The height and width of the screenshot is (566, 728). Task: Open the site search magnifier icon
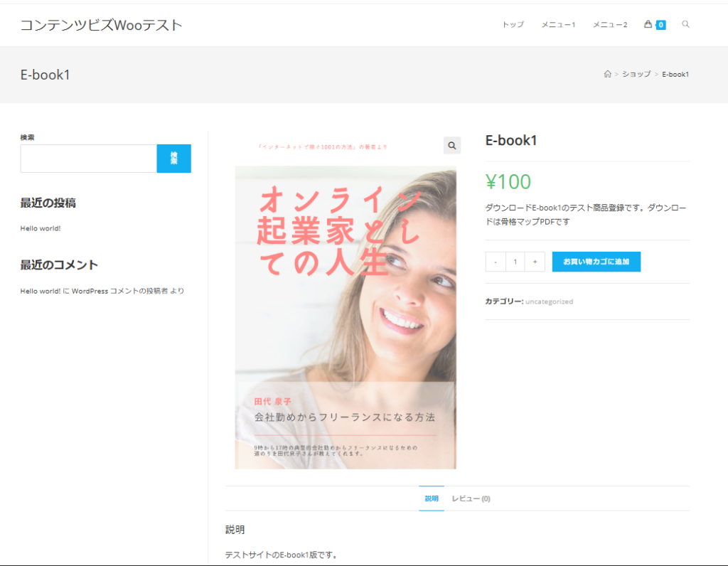685,23
